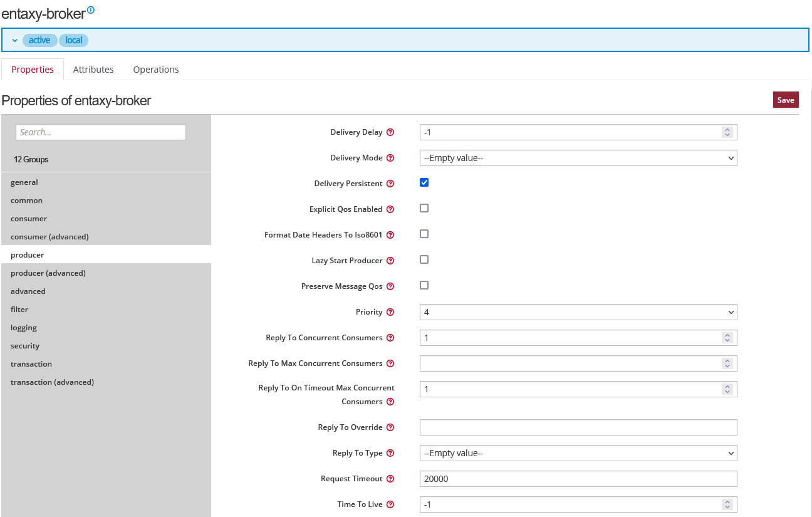
Task: Click the Search groups input field
Action: (101, 132)
